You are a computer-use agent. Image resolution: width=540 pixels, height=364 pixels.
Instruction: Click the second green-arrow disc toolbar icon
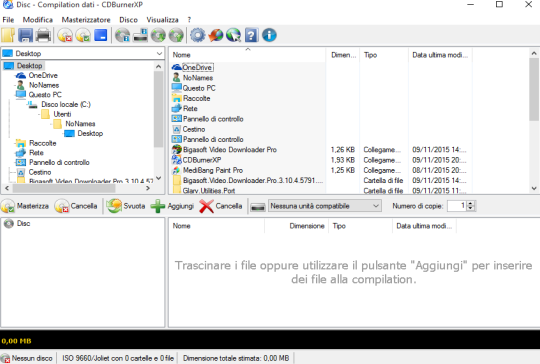pos(176,35)
